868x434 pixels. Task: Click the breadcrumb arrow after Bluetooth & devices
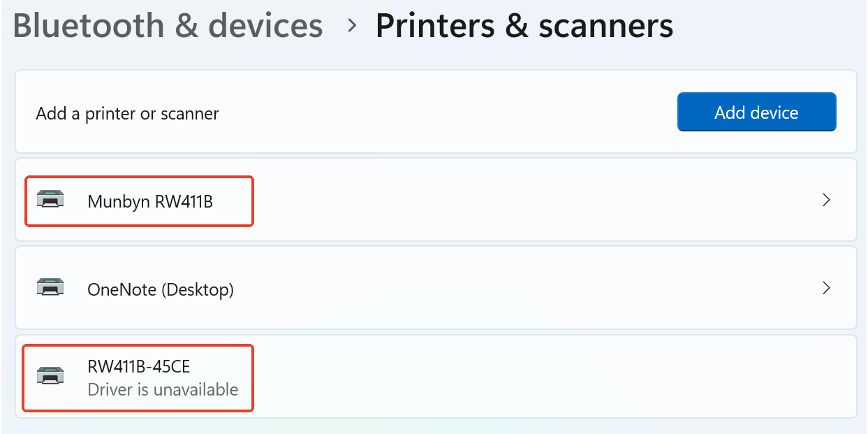353,27
